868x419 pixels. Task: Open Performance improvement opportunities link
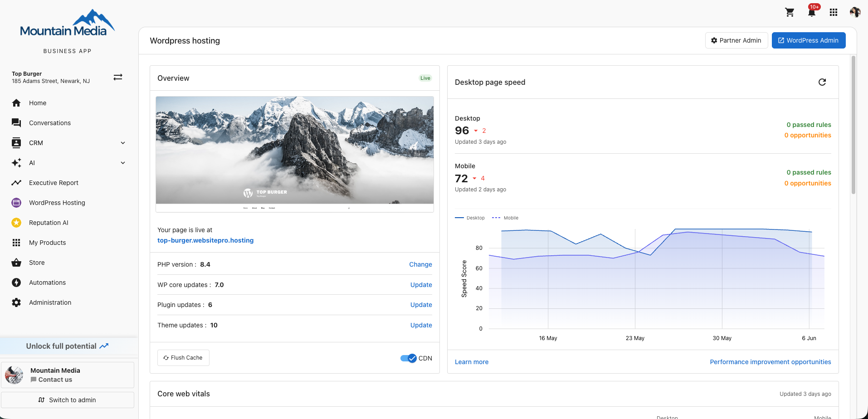(x=770, y=362)
